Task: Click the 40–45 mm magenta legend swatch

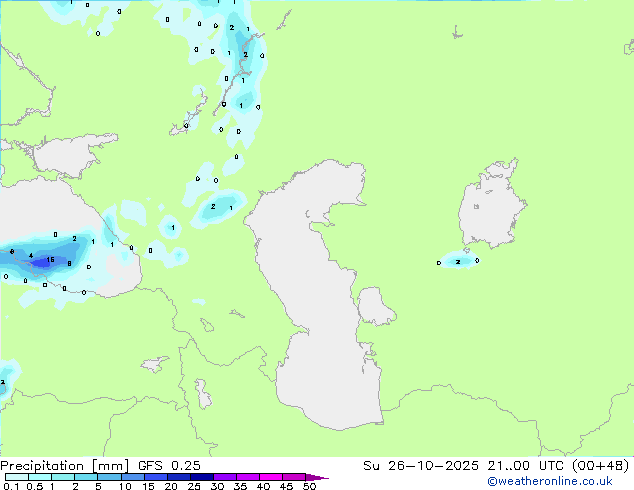Action: point(271,477)
